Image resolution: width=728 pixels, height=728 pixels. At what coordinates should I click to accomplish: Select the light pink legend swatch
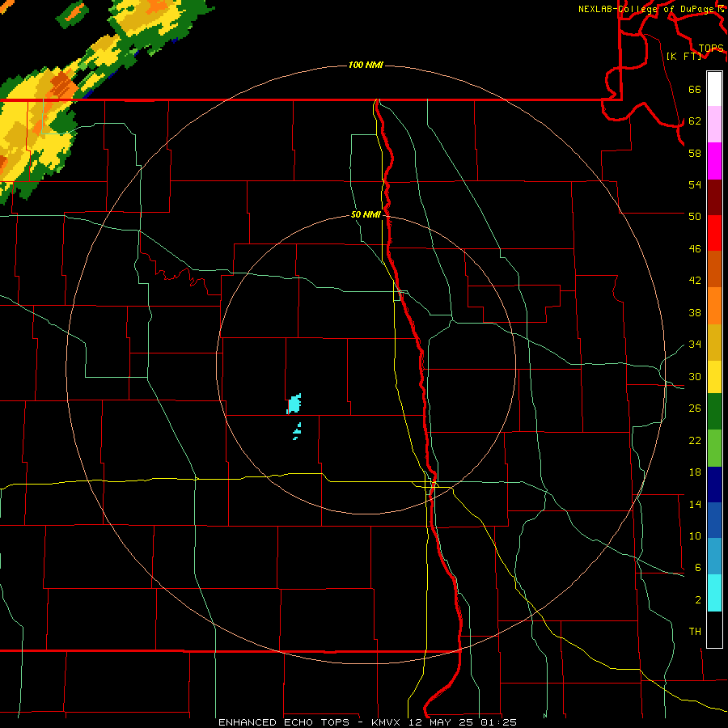tap(714, 124)
